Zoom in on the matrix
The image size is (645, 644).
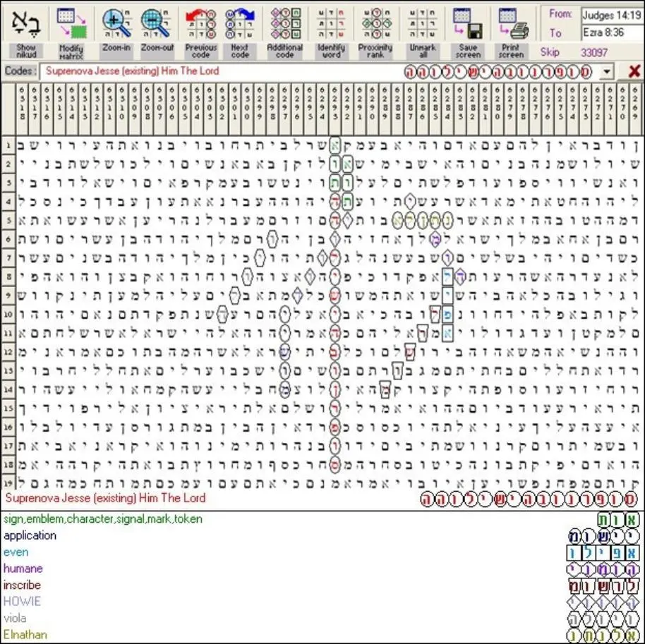pyautogui.click(x=116, y=23)
